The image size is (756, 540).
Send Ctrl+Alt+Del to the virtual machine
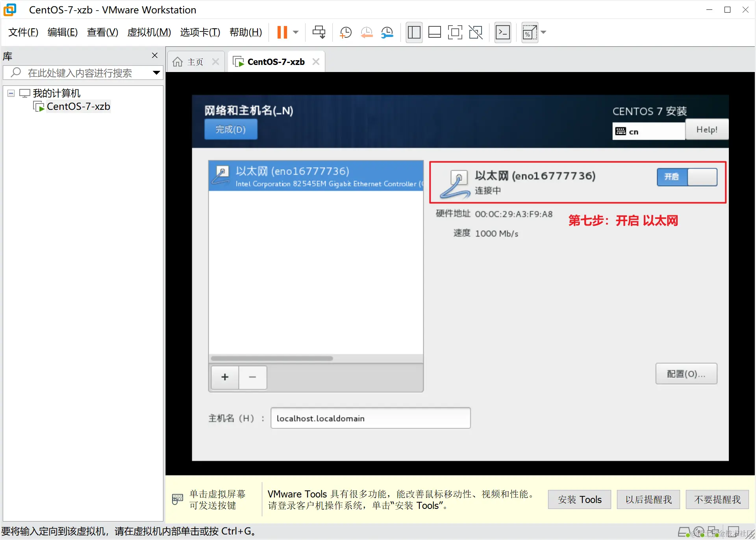tap(319, 32)
